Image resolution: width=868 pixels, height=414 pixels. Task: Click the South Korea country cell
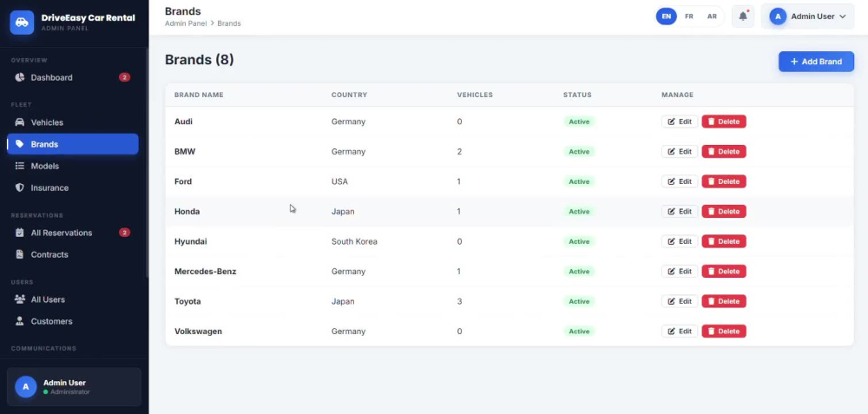[x=354, y=241]
